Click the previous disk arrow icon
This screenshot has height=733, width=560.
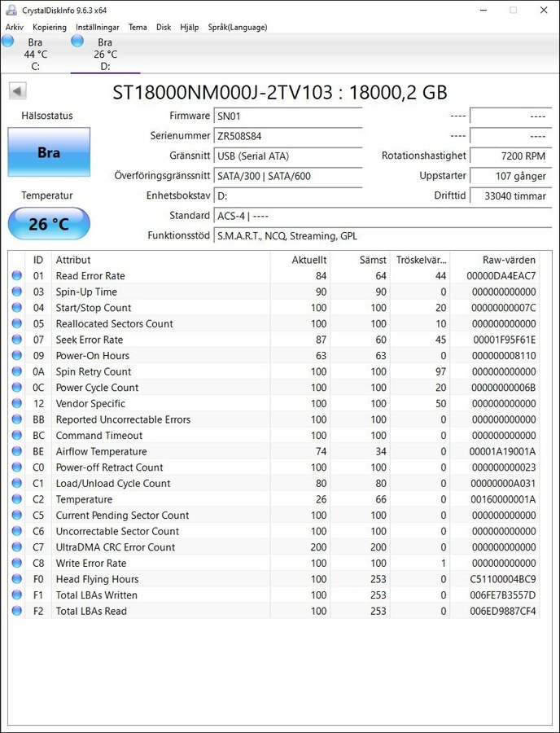point(17,91)
